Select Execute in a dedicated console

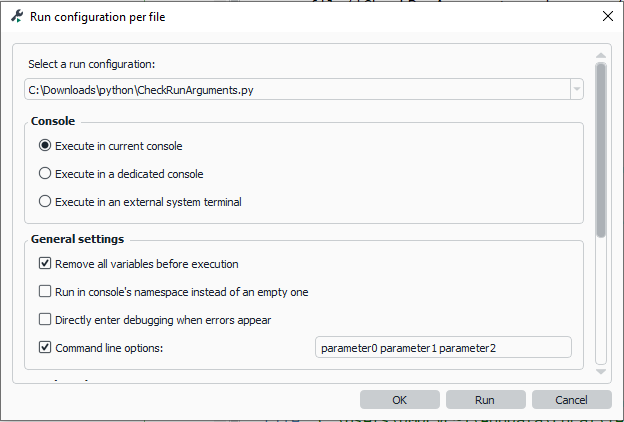(45, 174)
